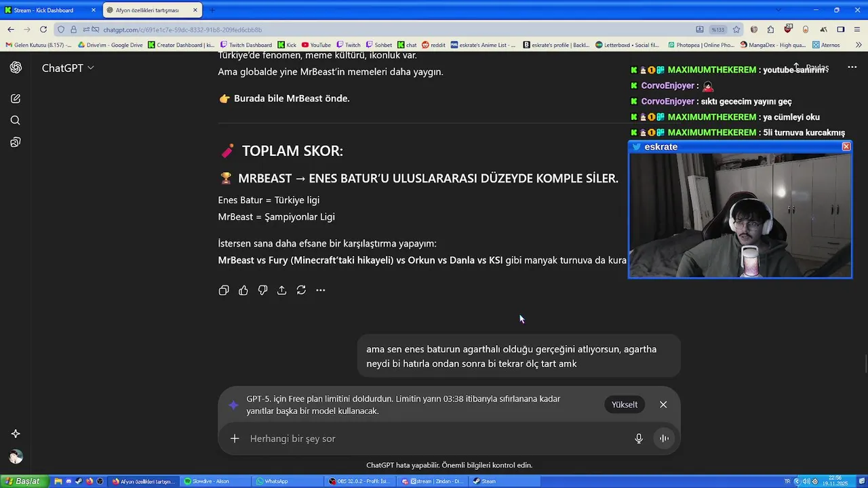Click the 133% zoom level indicator
The image size is (868, 488).
click(717, 29)
